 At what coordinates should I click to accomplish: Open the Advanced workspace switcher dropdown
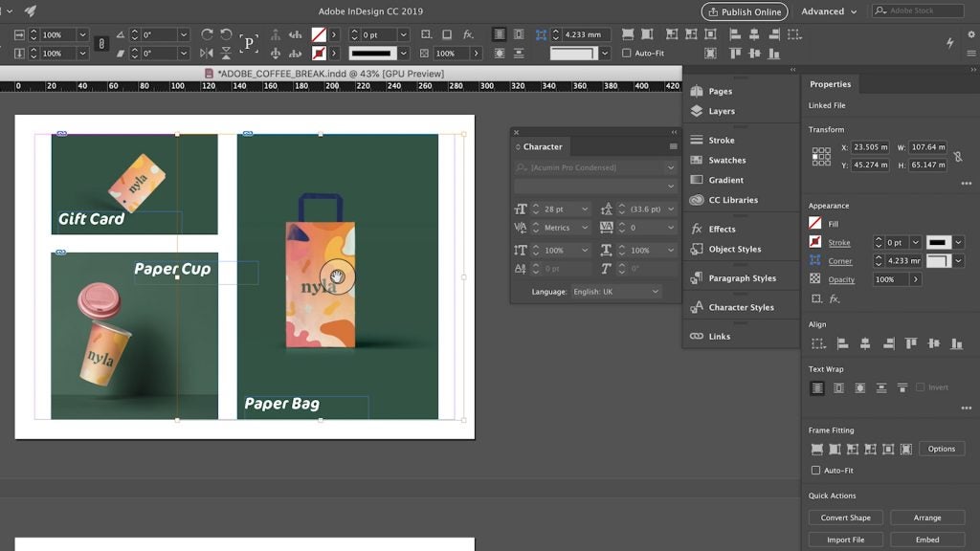[829, 11]
